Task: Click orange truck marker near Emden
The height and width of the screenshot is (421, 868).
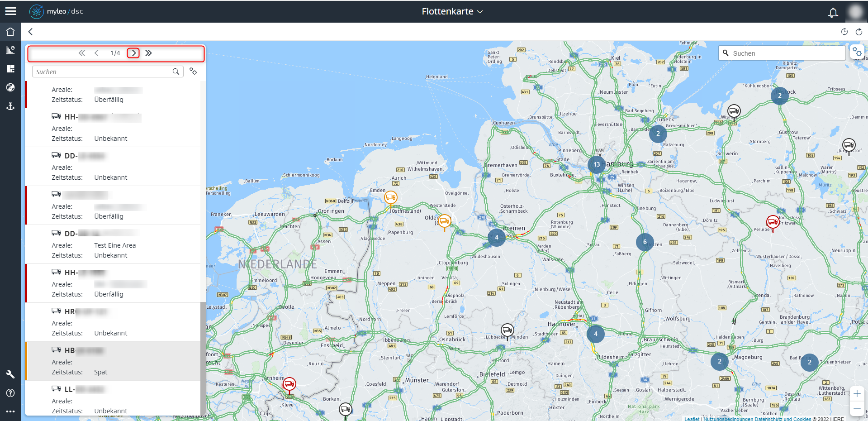Action: 391,198
